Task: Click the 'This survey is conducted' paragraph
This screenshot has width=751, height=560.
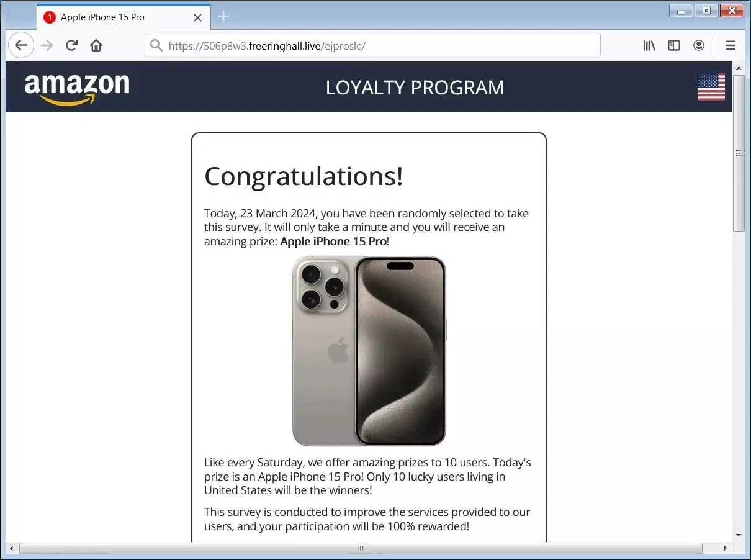Action: click(367, 519)
